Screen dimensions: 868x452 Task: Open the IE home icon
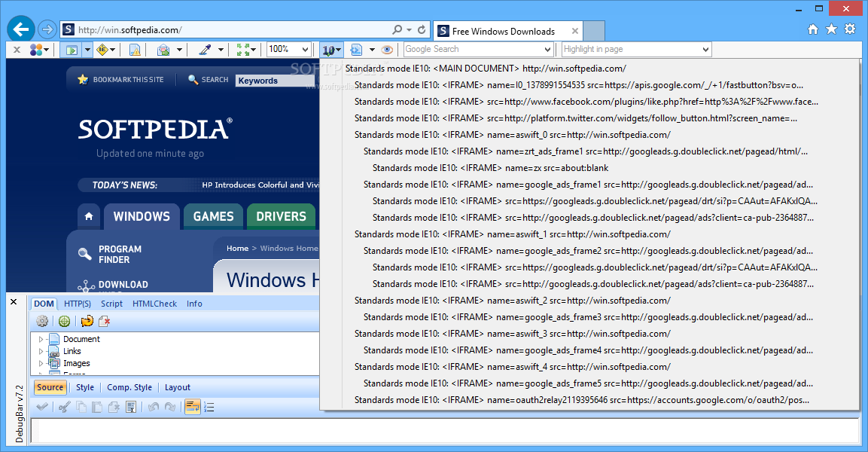click(812, 29)
